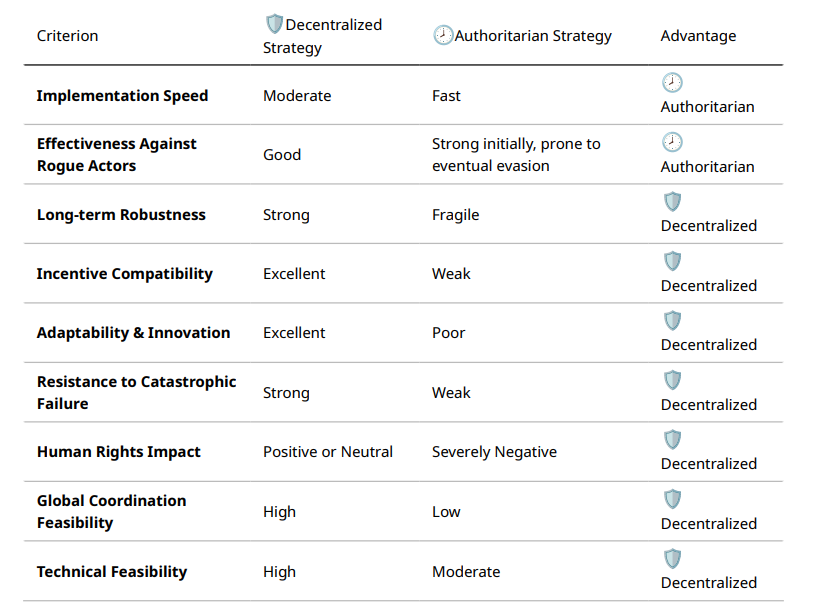Screen dimensions: 815x614
Task: Click the shield icon in Human Rights Impact row
Action: click(x=672, y=440)
